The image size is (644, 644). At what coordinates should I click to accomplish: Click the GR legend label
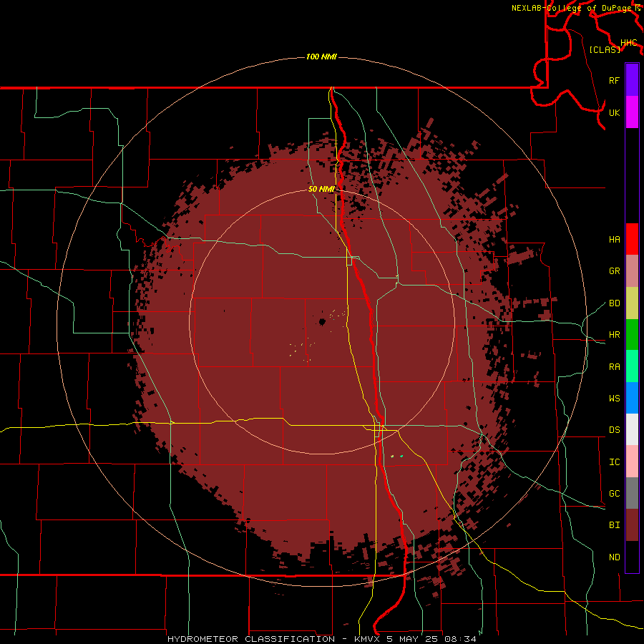coord(615,271)
